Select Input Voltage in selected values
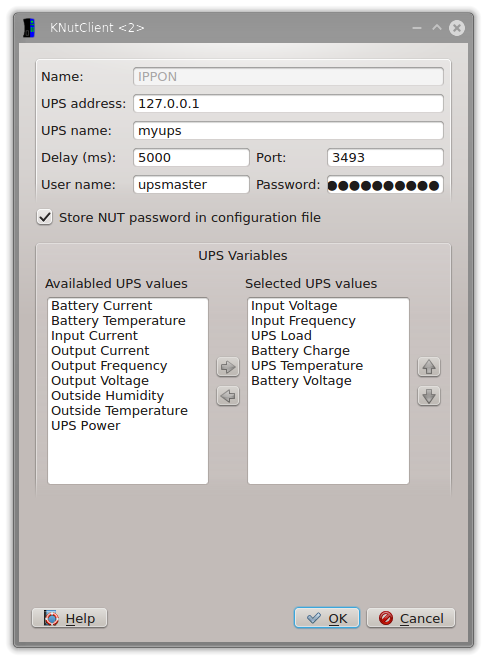 click(x=328, y=306)
